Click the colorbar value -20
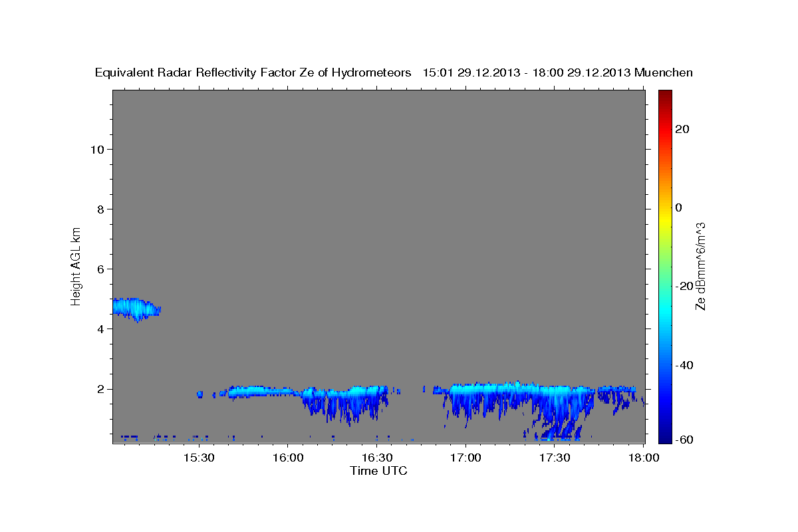Image resolution: width=798 pixels, height=532 pixels. point(683,286)
